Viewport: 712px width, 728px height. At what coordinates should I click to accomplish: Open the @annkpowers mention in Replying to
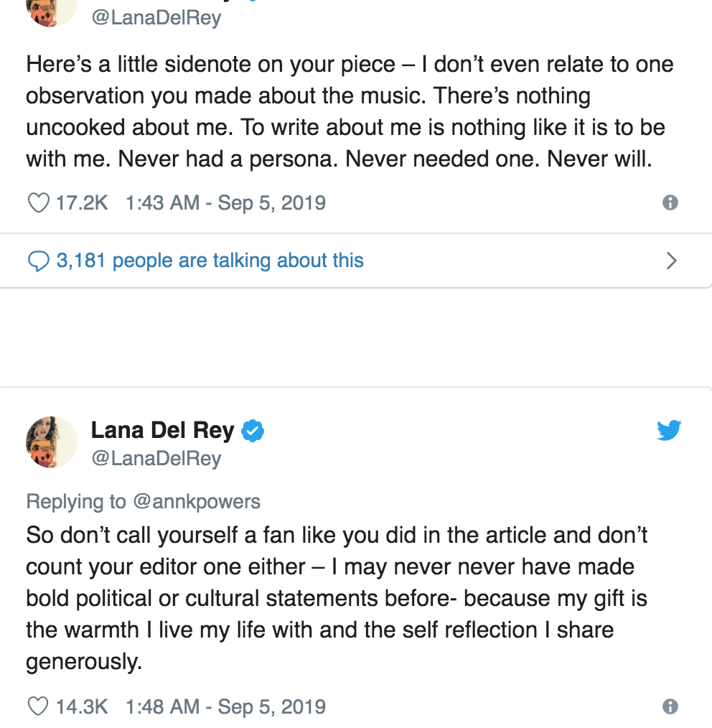coord(197,501)
